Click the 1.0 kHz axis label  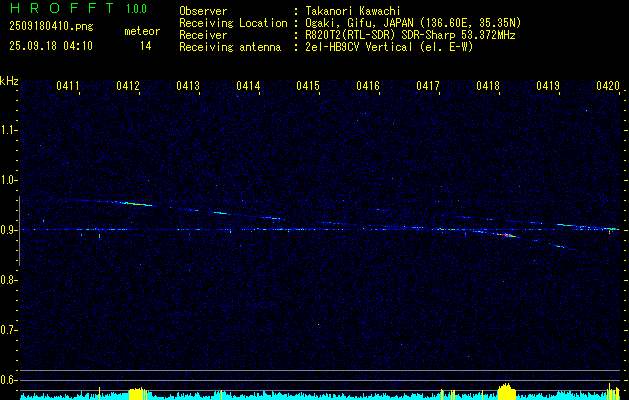tap(8, 180)
